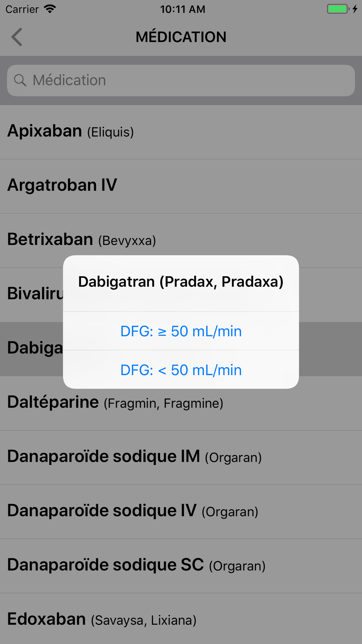
Task: Choose DFG: ≥ 50 mL/min option
Action: click(x=181, y=331)
